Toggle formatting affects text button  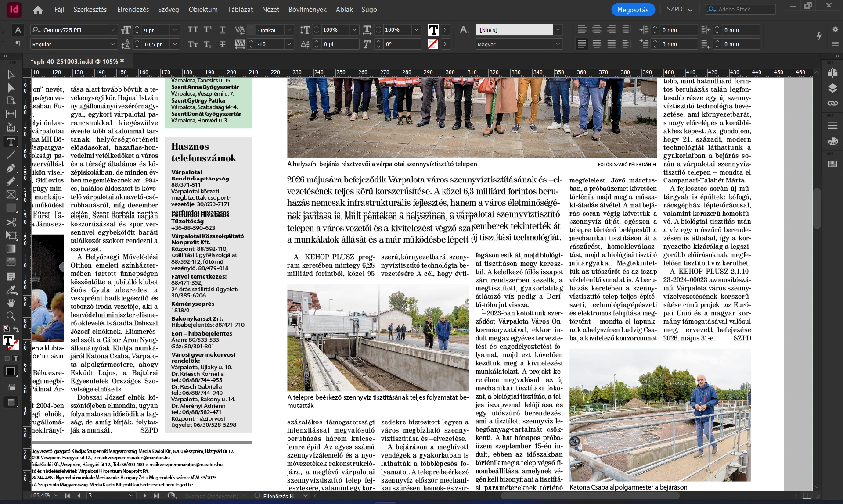pos(16,358)
